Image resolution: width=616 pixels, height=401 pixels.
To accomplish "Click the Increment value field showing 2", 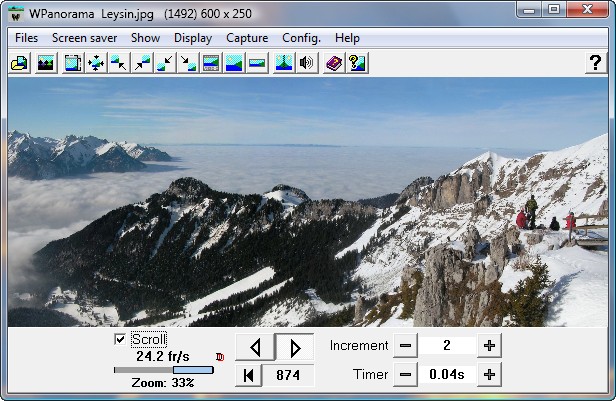I will coord(447,346).
